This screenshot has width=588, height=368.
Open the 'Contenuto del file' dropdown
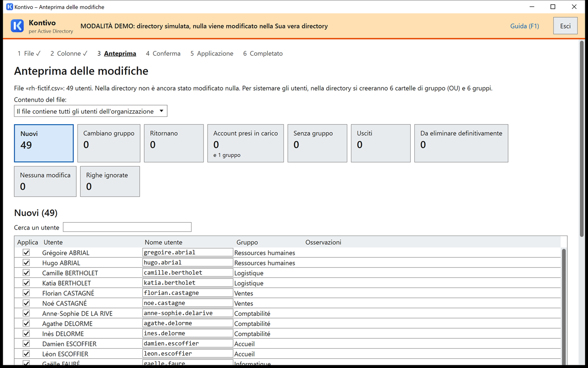[90, 111]
